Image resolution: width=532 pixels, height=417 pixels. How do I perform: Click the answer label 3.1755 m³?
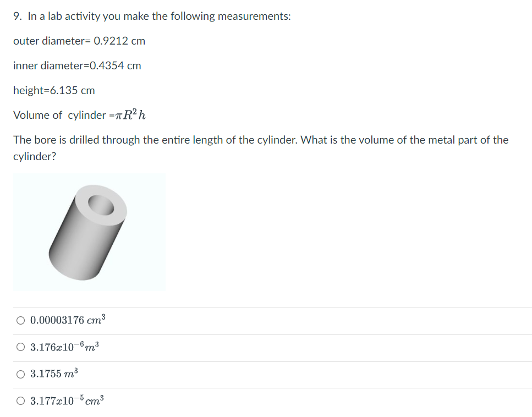coord(54,374)
